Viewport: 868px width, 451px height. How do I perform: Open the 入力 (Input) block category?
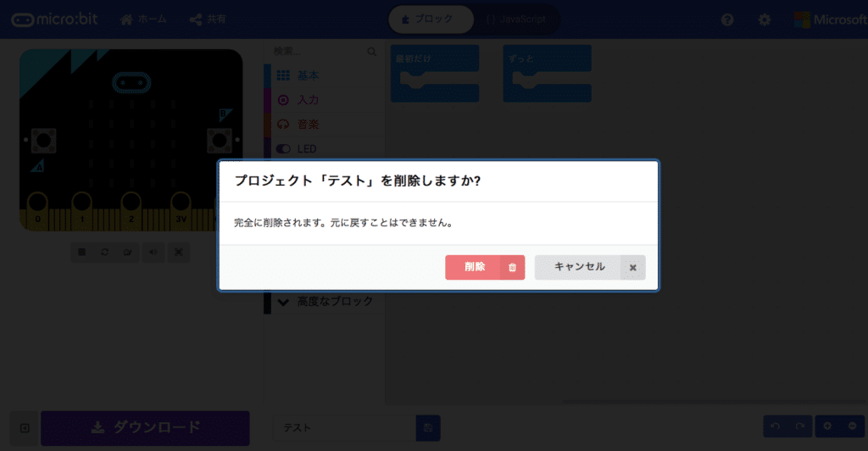point(325,100)
